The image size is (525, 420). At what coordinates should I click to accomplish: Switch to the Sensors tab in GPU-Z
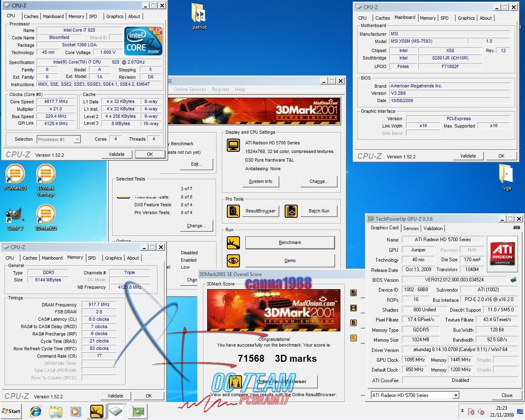[411, 228]
